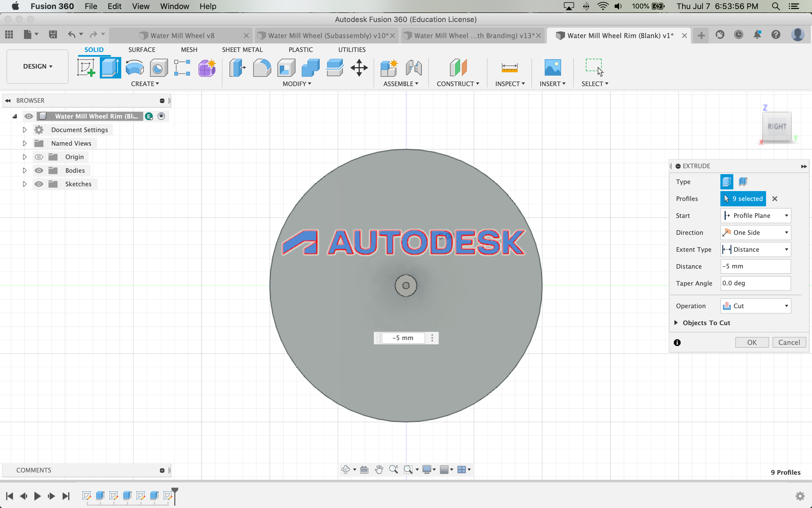Click the Taper Angle field
Image resolution: width=812 pixels, height=508 pixels.
(755, 283)
